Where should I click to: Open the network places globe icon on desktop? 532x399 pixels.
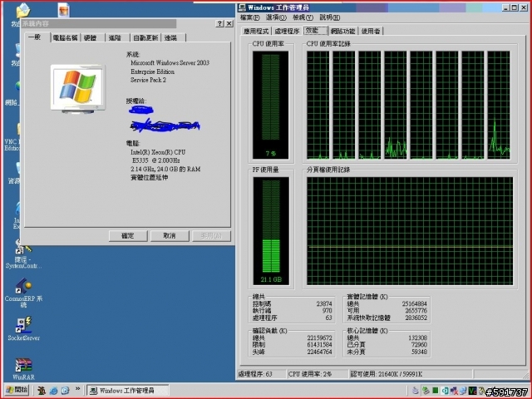[17, 86]
